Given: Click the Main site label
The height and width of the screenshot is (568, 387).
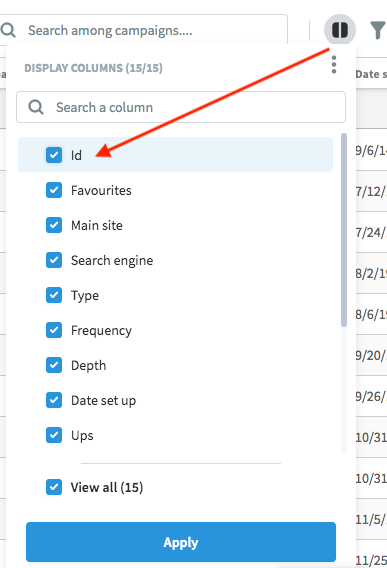Looking at the screenshot, I should coord(97,225).
